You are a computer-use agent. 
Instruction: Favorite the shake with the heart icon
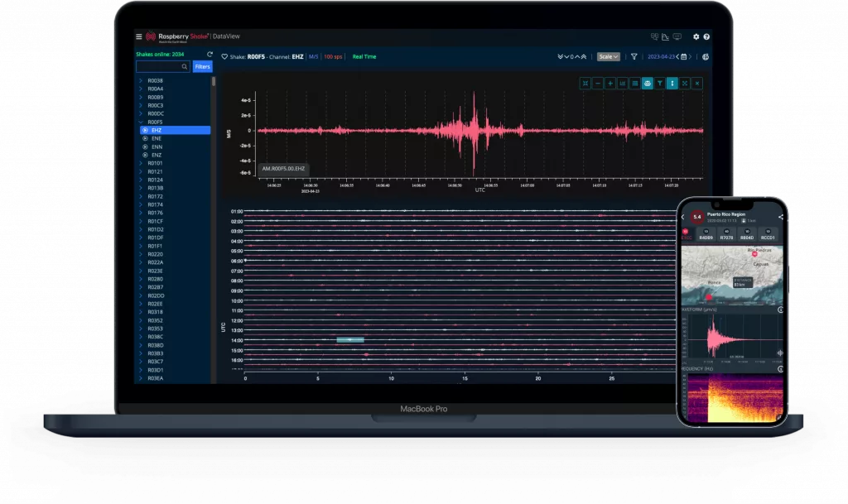(x=224, y=57)
